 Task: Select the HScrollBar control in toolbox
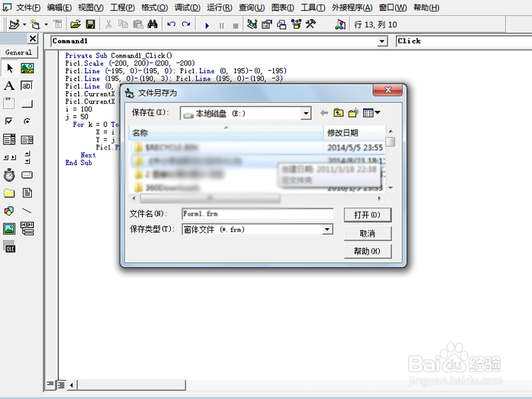point(9,158)
